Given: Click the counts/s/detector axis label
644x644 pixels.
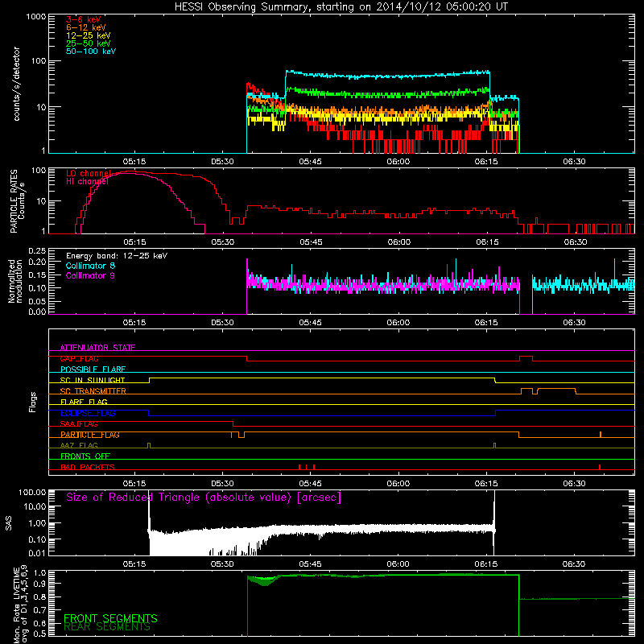Looking at the screenshot, I should click(x=16, y=84).
